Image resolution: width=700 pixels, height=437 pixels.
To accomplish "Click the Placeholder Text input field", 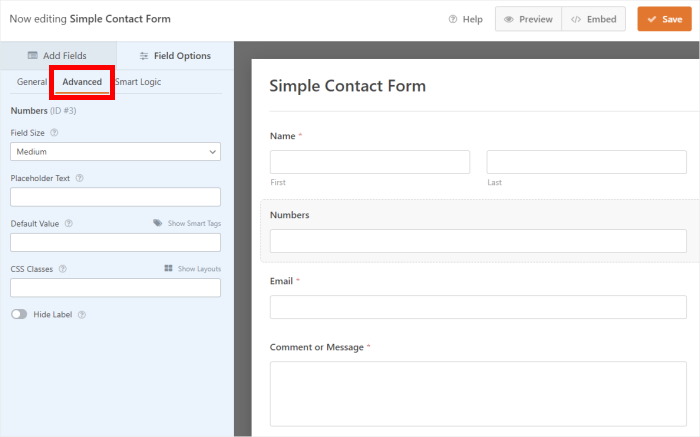I will [x=115, y=197].
